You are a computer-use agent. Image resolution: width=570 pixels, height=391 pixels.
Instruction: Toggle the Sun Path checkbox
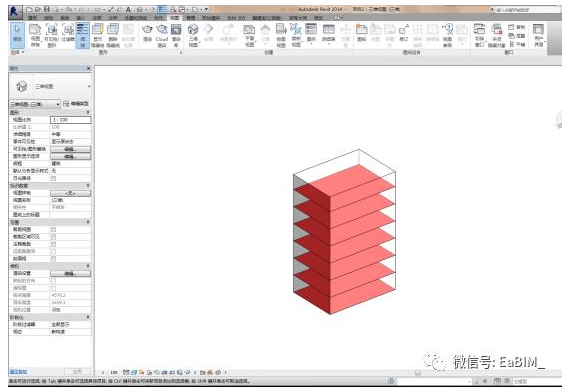54,178
